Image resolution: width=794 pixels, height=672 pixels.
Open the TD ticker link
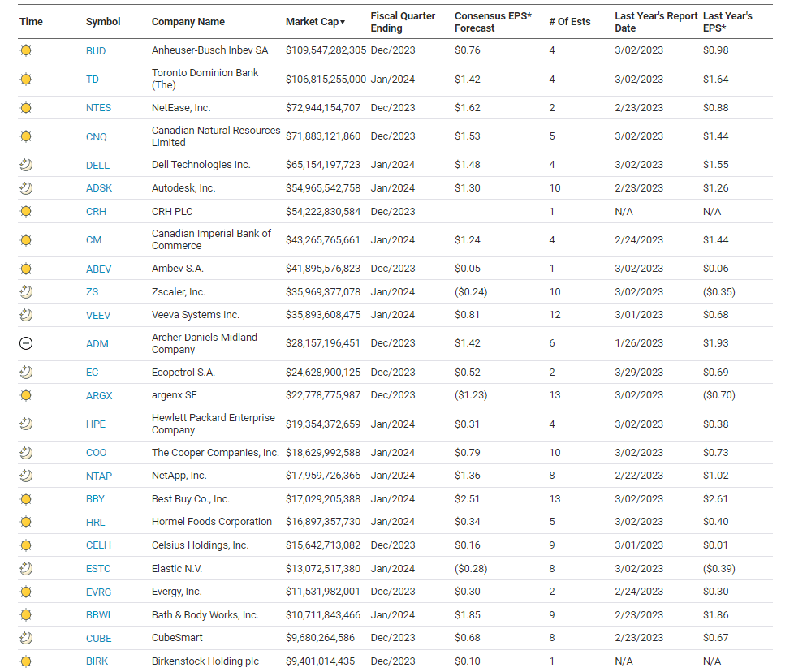click(93, 80)
